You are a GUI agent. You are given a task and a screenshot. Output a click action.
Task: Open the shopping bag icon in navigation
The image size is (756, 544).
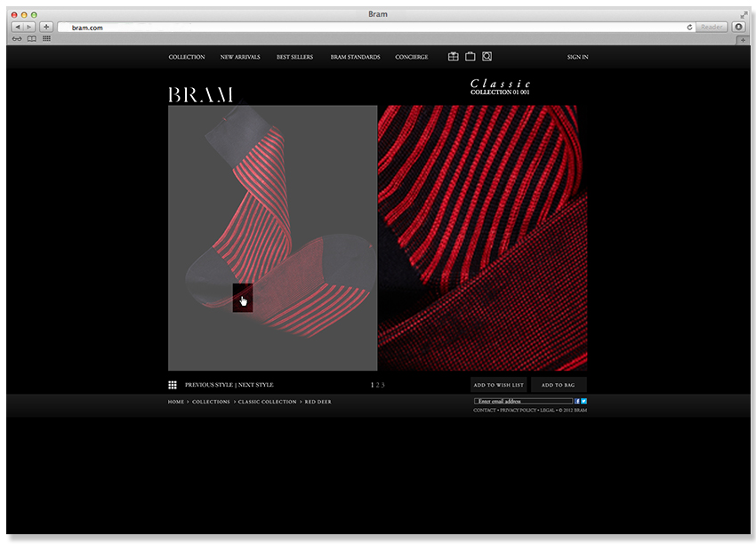(x=470, y=56)
